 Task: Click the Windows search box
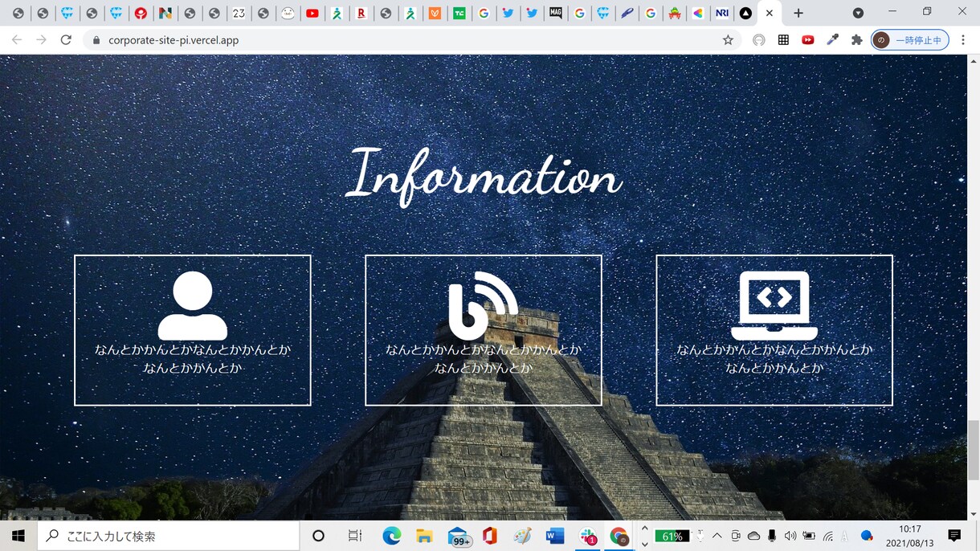click(167, 536)
